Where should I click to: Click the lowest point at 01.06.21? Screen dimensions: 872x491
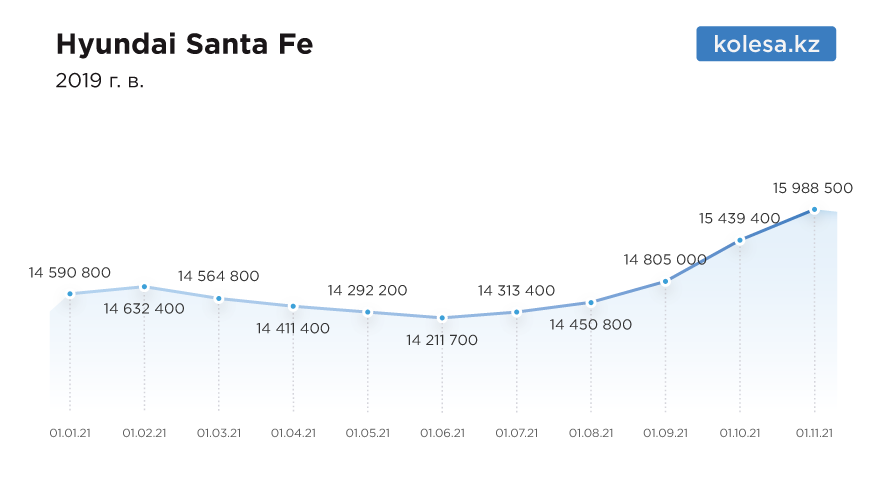[x=442, y=318]
